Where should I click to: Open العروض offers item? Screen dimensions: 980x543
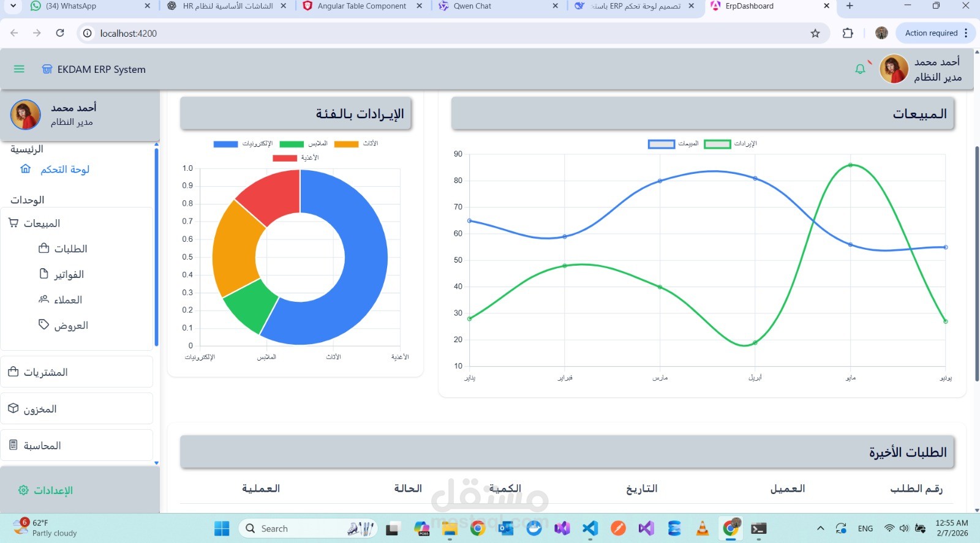click(x=71, y=326)
